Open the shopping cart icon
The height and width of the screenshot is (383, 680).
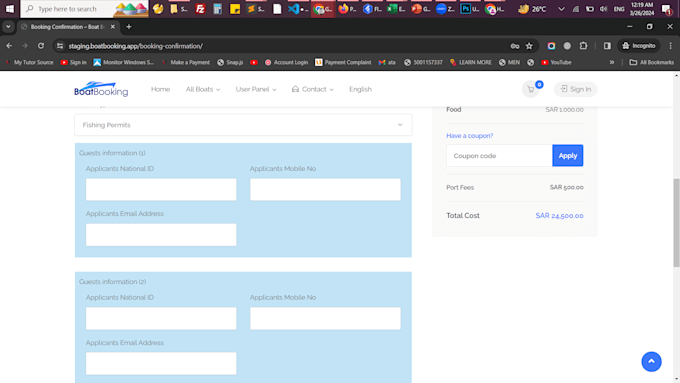coord(530,89)
